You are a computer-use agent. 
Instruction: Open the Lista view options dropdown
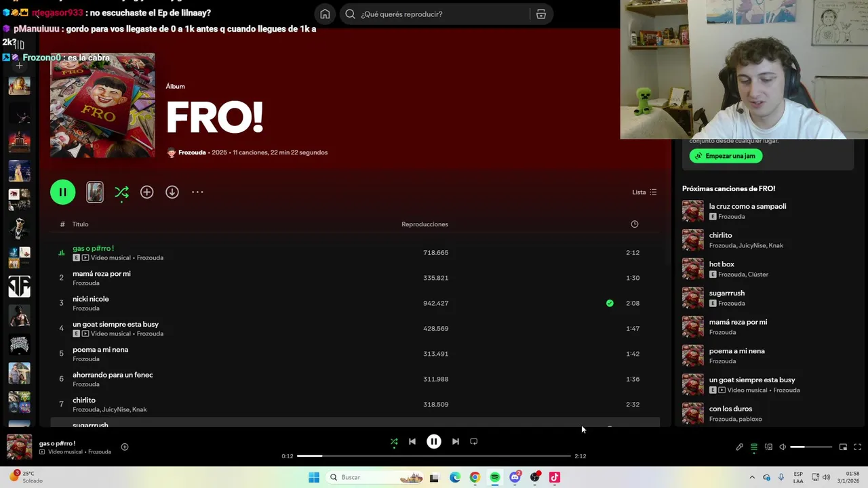644,192
